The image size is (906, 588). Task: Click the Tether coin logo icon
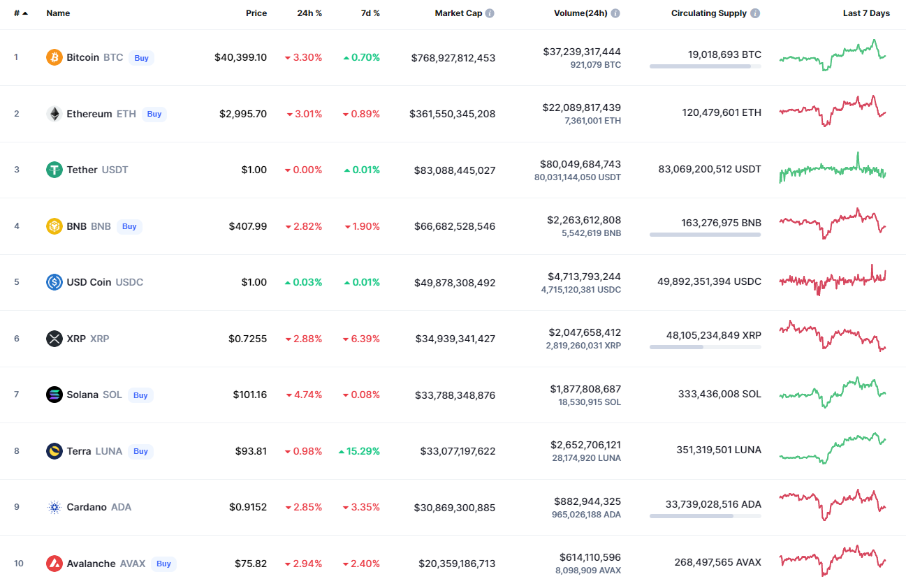point(54,170)
